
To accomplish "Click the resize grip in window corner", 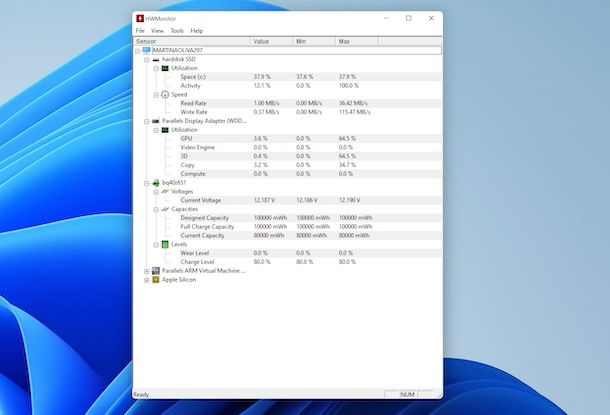I will tap(439, 395).
